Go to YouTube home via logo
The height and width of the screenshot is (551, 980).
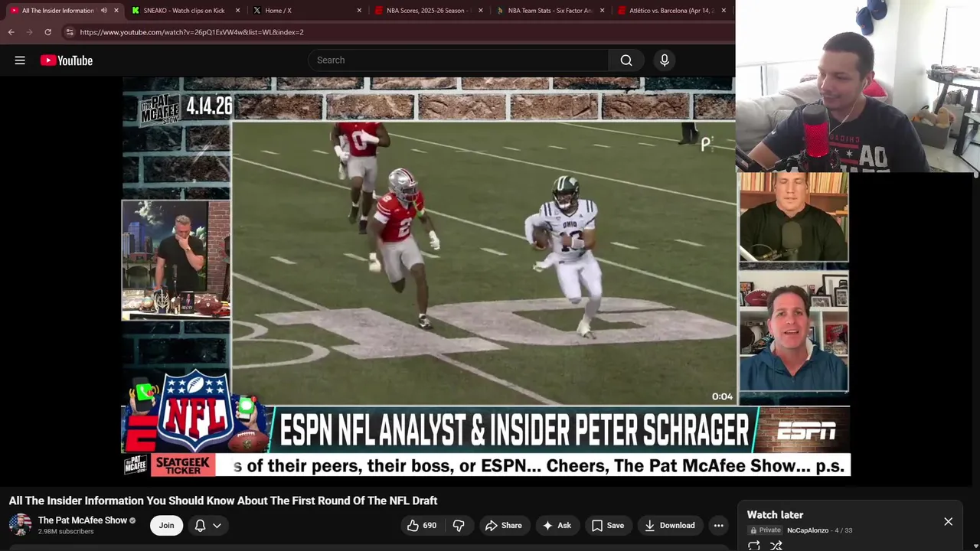[67, 60]
